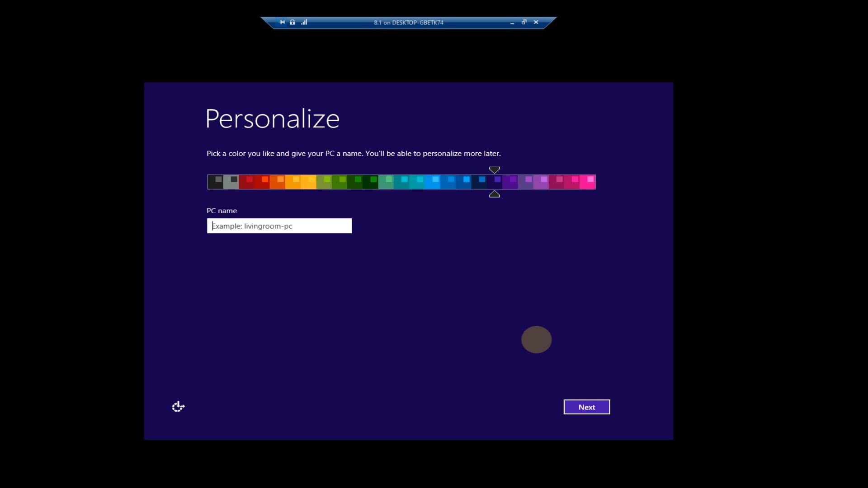Focus the PC name text field
Viewport: 868px width, 488px height.
pos(279,226)
